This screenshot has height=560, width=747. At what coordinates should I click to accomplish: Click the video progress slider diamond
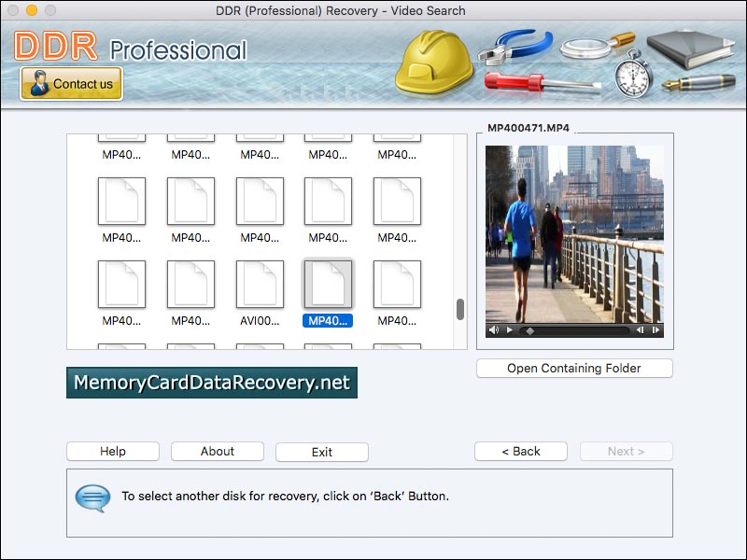(529, 330)
